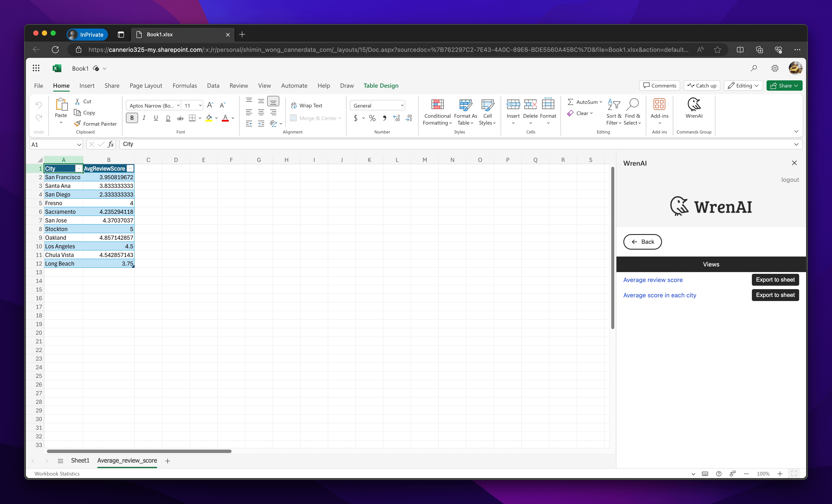Click the Back button in WrenAI
Viewport: 832px width, 504px height.
[x=642, y=242]
